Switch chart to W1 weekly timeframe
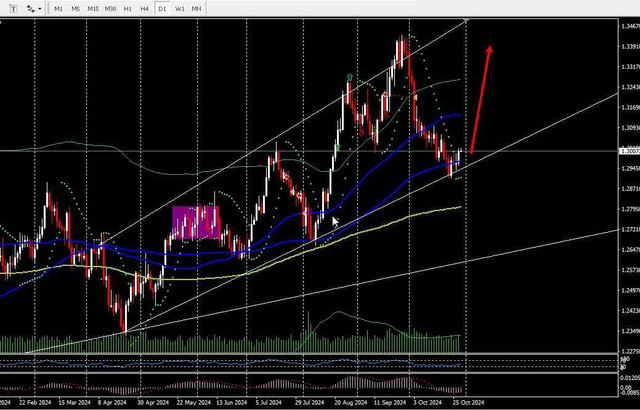 (180, 9)
